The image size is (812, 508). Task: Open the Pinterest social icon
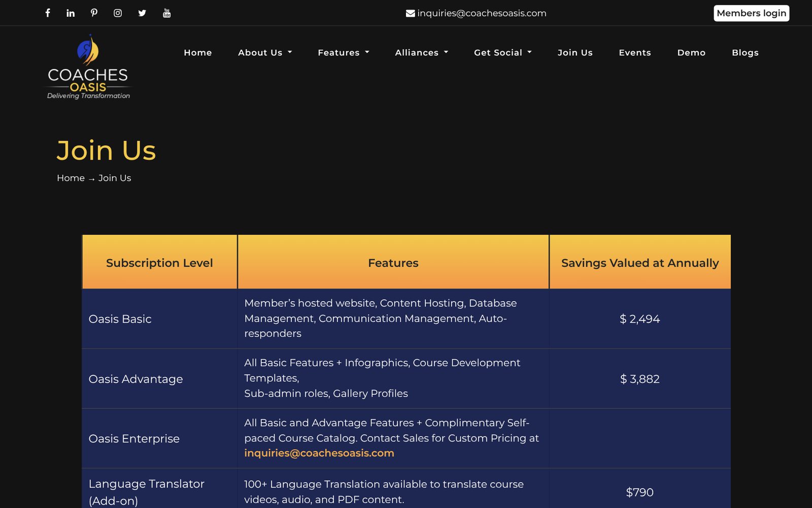pyautogui.click(x=94, y=13)
